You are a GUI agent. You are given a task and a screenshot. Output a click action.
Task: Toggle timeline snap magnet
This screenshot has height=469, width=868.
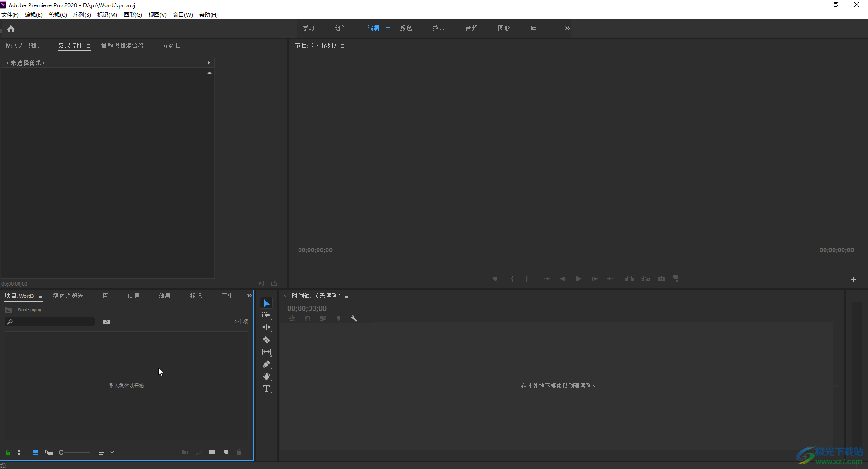(308, 318)
